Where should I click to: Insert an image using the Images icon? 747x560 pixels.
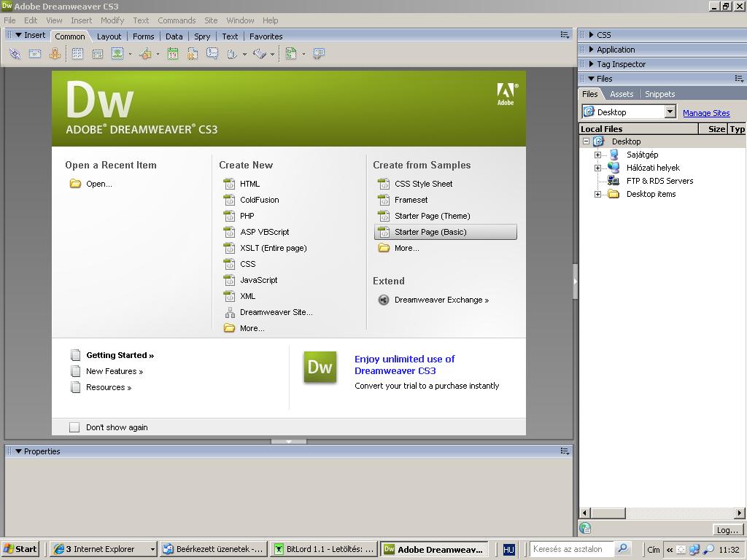tap(116, 53)
